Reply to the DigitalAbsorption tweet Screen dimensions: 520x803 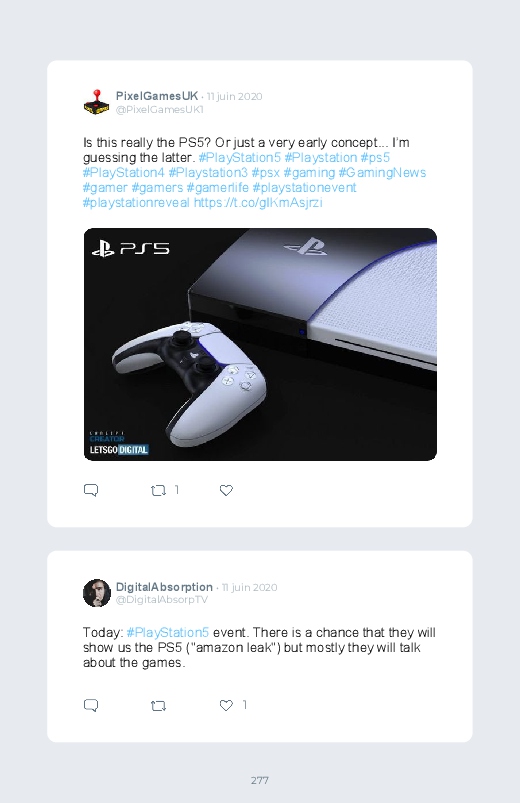click(91, 705)
